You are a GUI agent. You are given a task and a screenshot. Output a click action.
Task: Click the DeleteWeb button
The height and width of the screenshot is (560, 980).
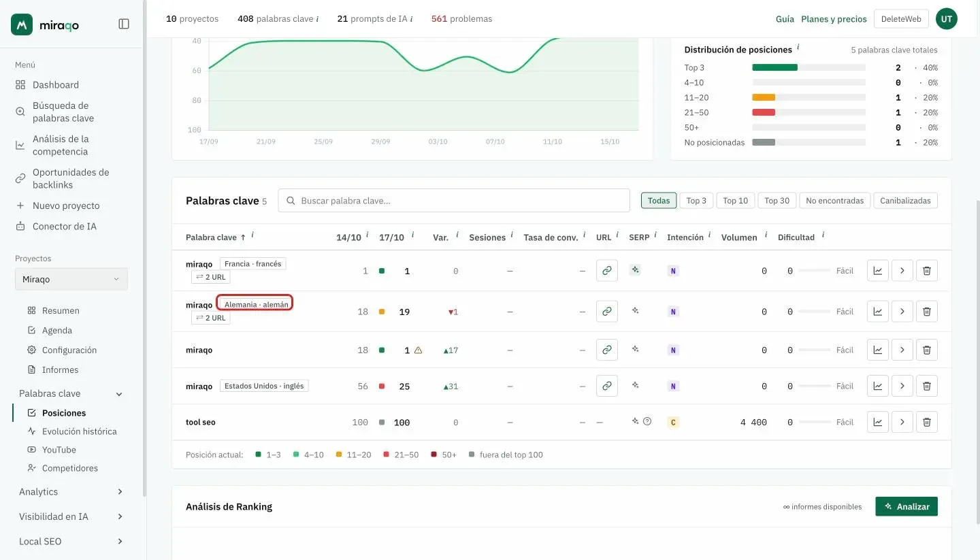tap(901, 19)
